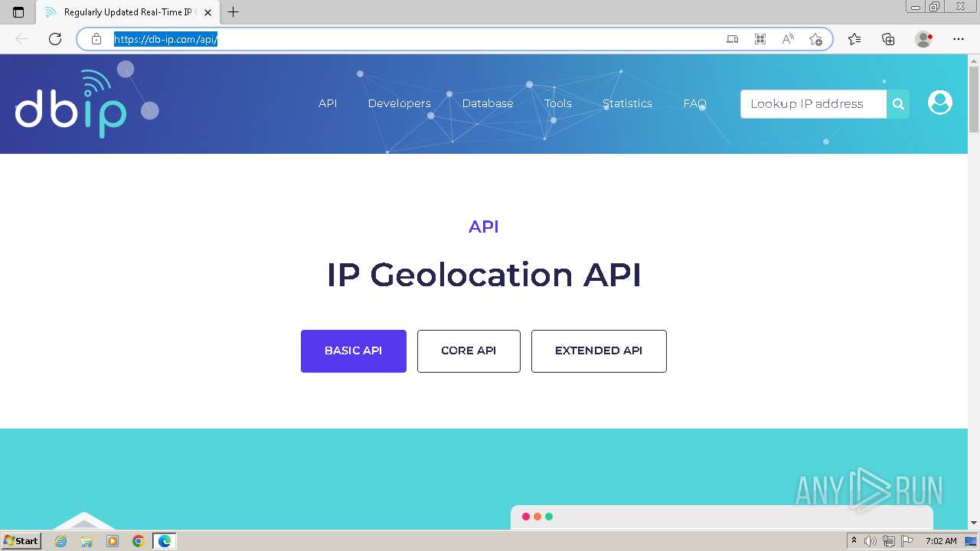The height and width of the screenshot is (551, 980).
Task: Switch to Edge in taskbar
Action: pos(165,541)
